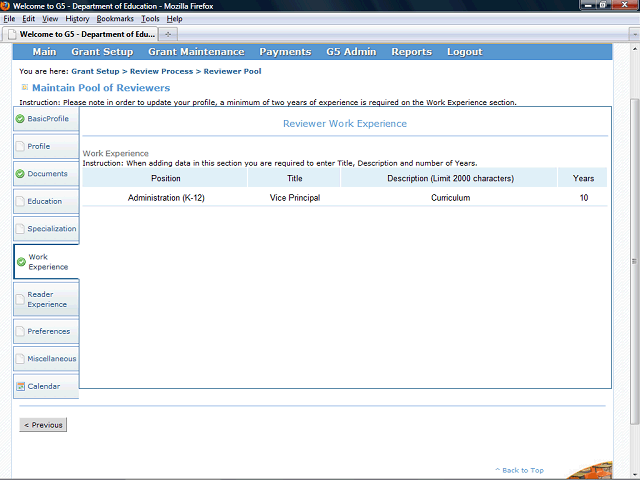Viewport: 640px width, 480px height.
Task: Click the page icon beside Education
Action: (x=20, y=201)
